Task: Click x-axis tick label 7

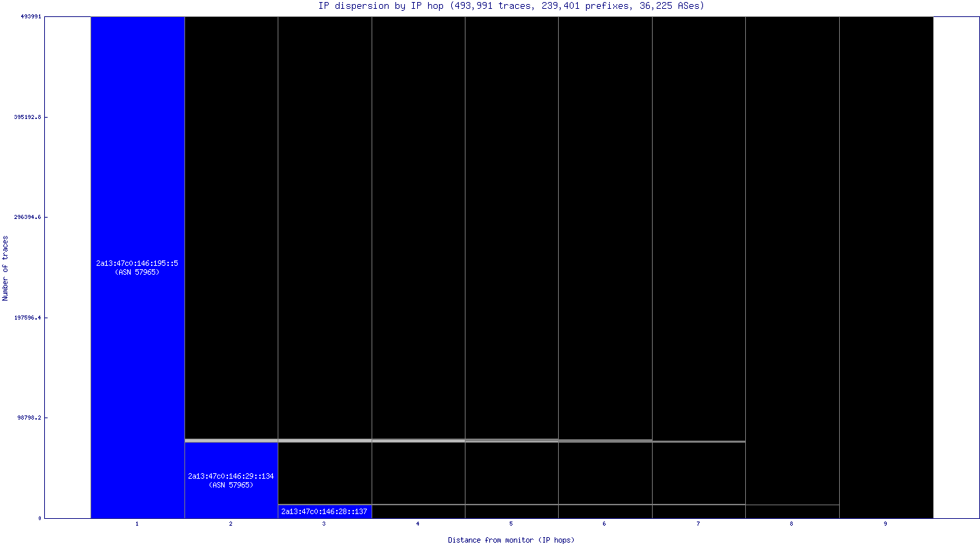Action: coord(698,524)
